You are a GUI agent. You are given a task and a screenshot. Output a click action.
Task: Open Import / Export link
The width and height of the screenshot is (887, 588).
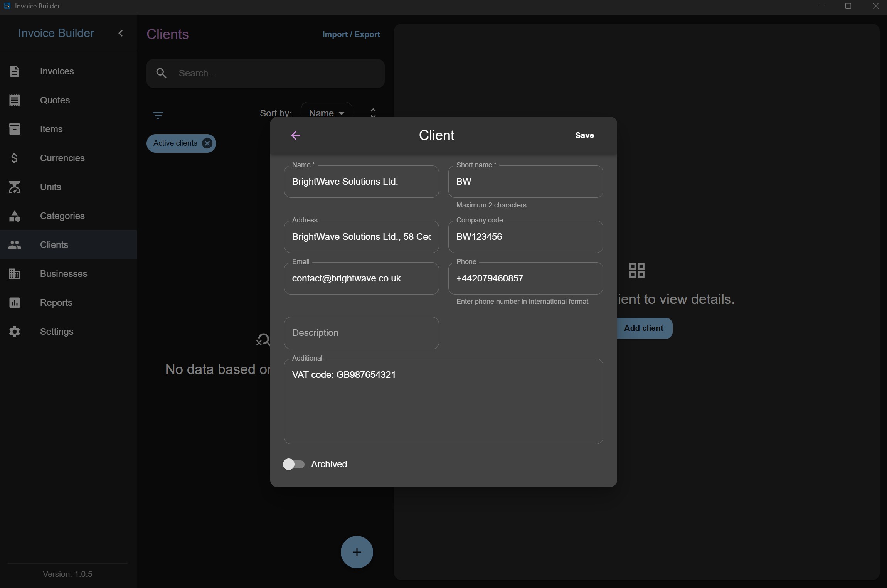tap(351, 34)
